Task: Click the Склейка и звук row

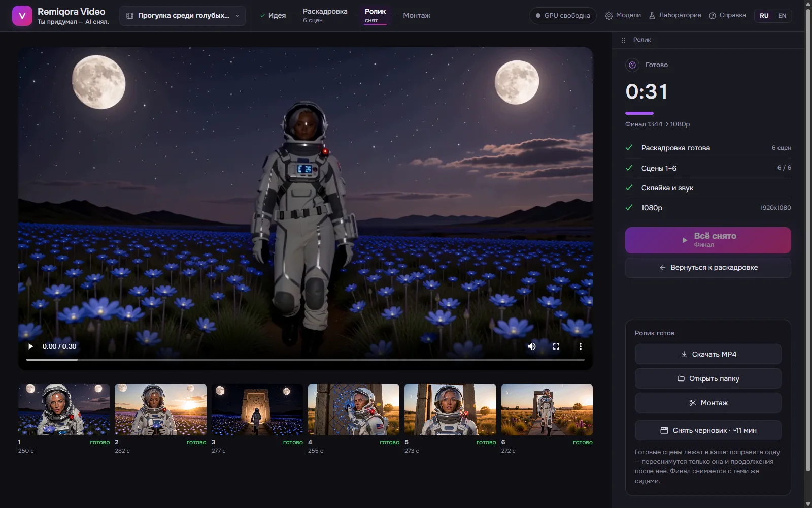Action: click(x=708, y=188)
